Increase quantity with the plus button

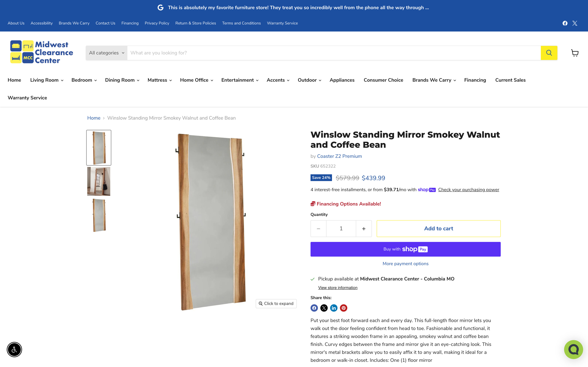point(364,229)
